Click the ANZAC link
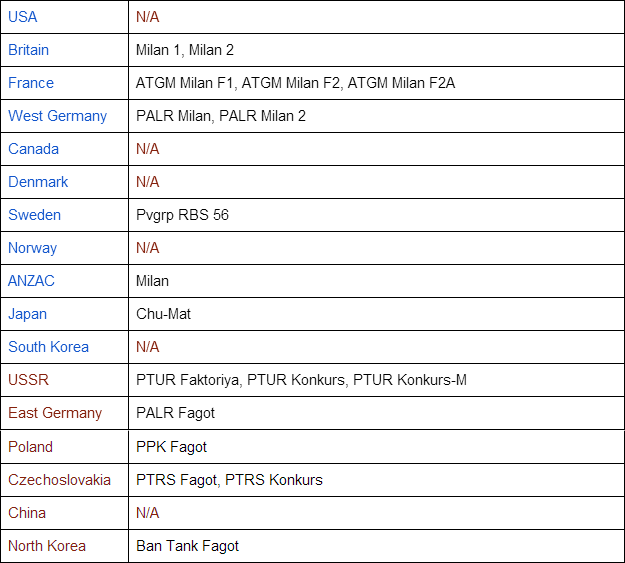 click(31, 281)
